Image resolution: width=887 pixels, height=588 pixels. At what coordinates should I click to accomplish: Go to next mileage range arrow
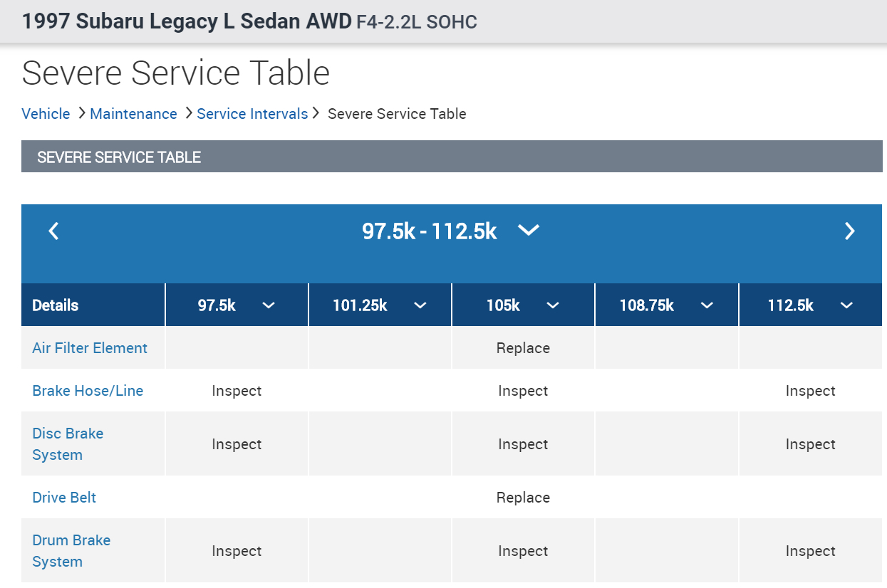849,231
